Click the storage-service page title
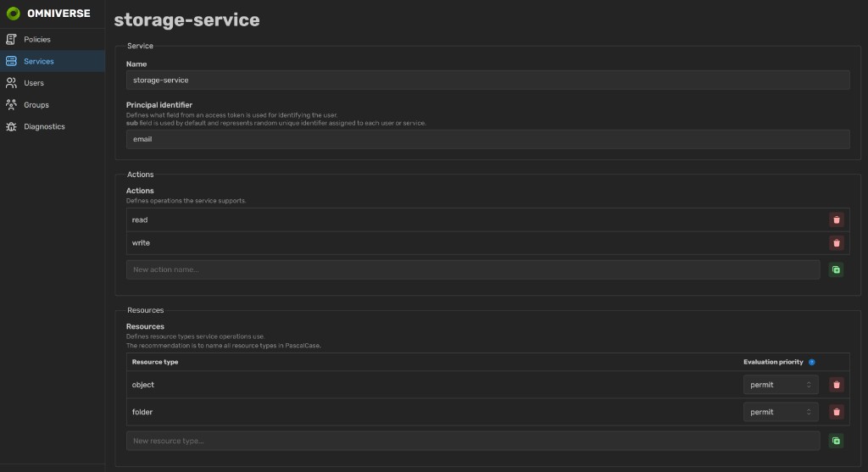This screenshot has width=868, height=472. [x=186, y=20]
